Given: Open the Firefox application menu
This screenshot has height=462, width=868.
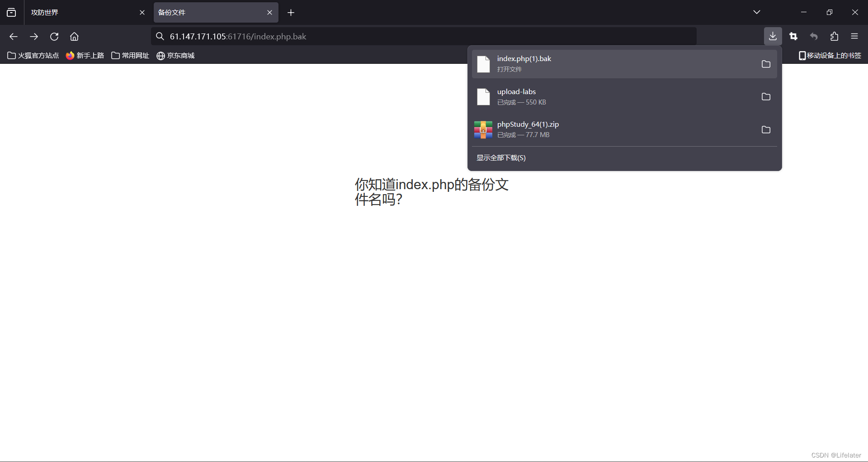Looking at the screenshot, I should pyautogui.click(x=855, y=36).
